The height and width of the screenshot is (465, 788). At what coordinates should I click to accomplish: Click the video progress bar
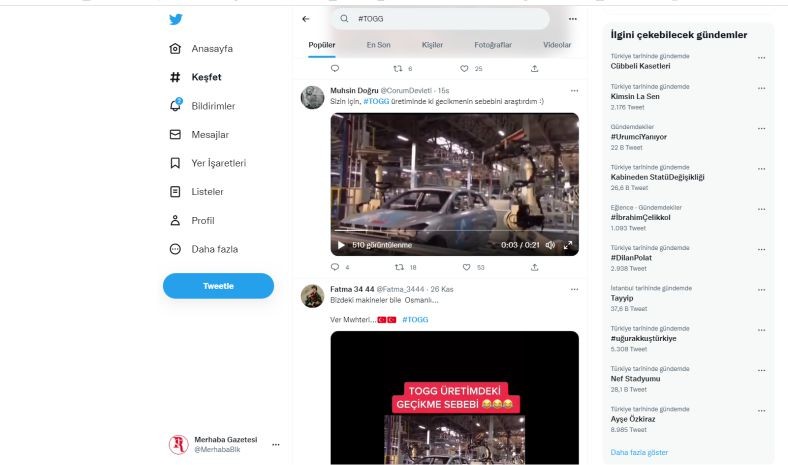(454, 230)
